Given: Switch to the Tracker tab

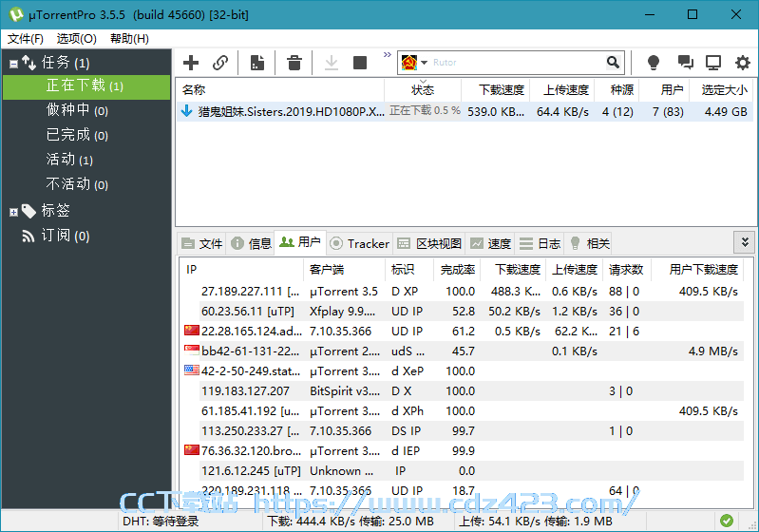Looking at the screenshot, I should click(360, 243).
